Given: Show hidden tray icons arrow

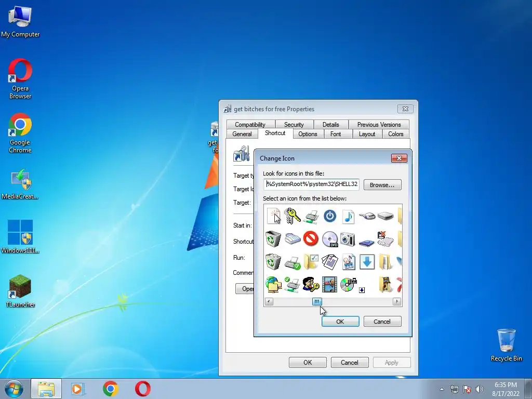Looking at the screenshot, I should (x=442, y=389).
